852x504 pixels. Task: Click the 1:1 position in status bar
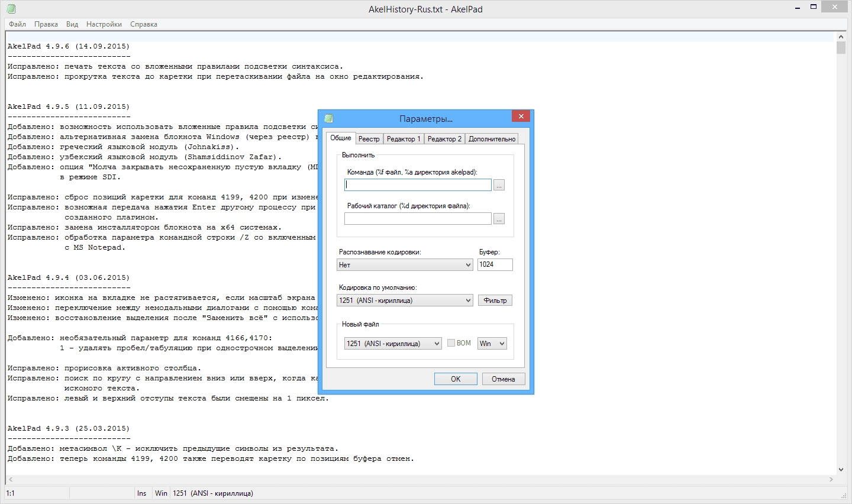click(11, 493)
